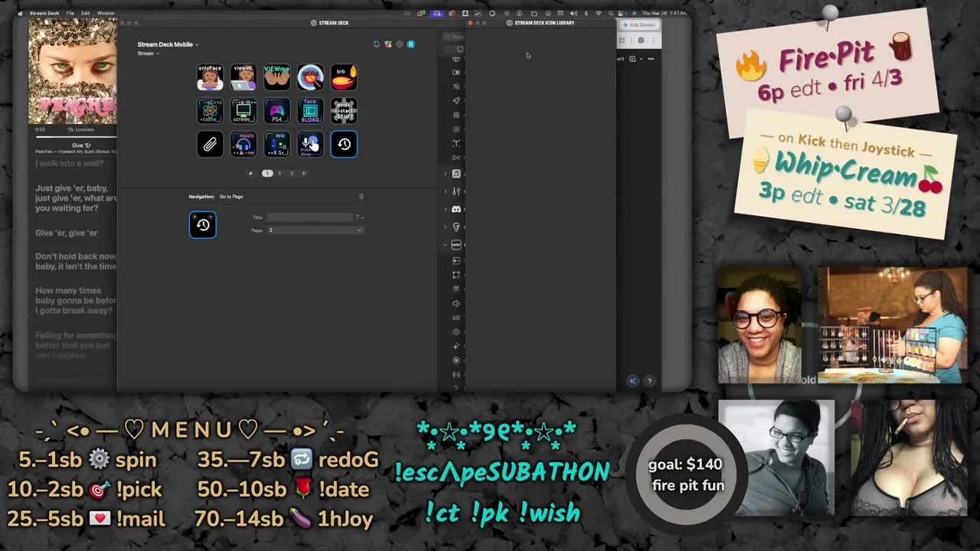Click the action search field

pyautogui.click(x=453, y=36)
